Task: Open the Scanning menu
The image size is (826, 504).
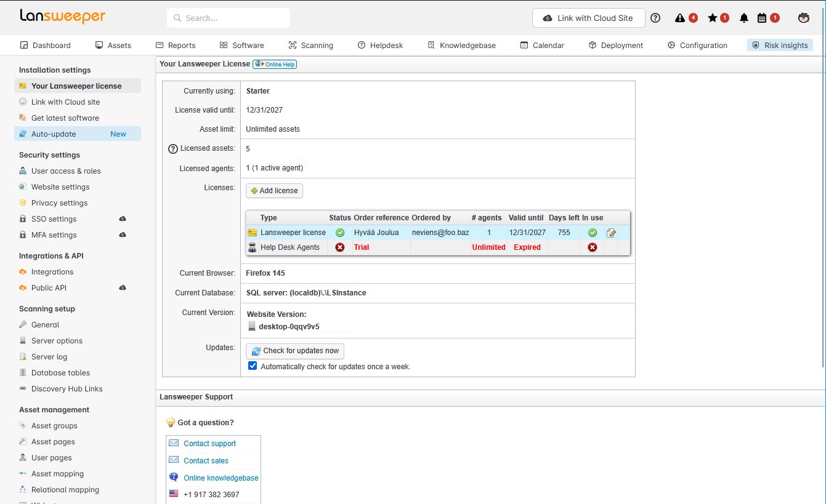Action: 311,45
